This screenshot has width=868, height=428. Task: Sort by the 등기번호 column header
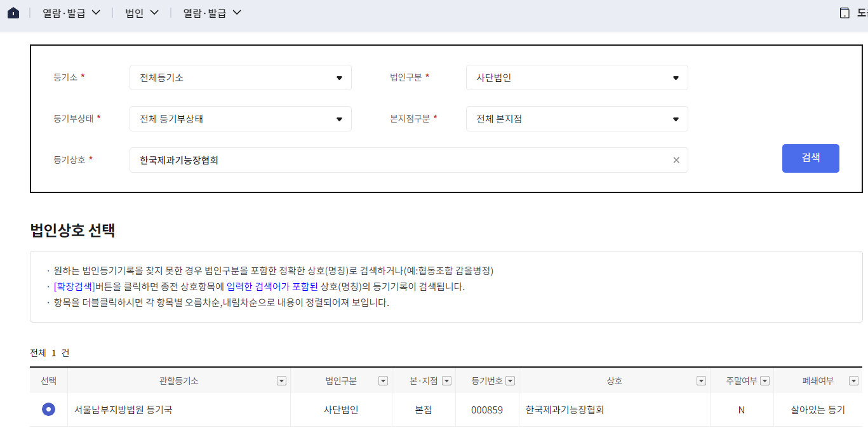coord(487,381)
